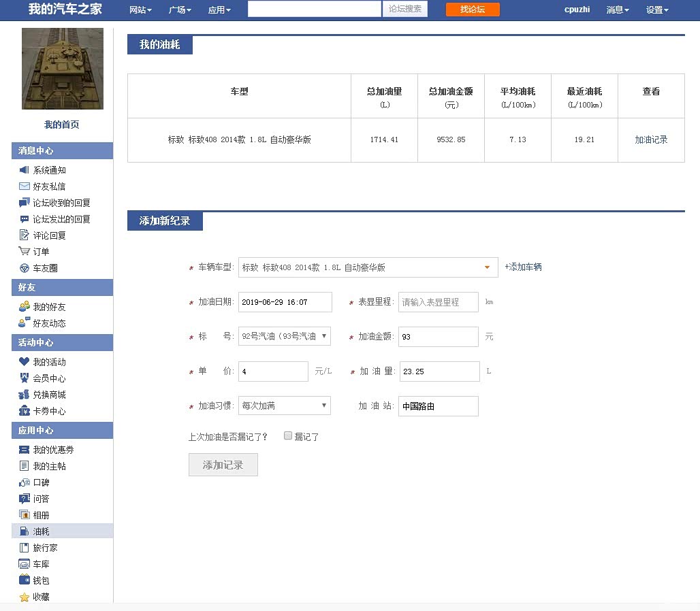Click the orange 找论坛 button
The height and width of the screenshot is (611, 700).
(473, 10)
